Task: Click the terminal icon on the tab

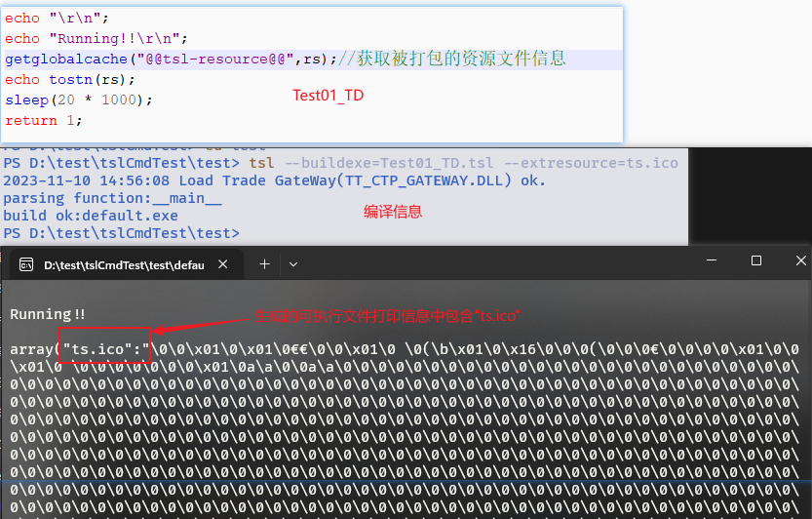Action: 26,264
